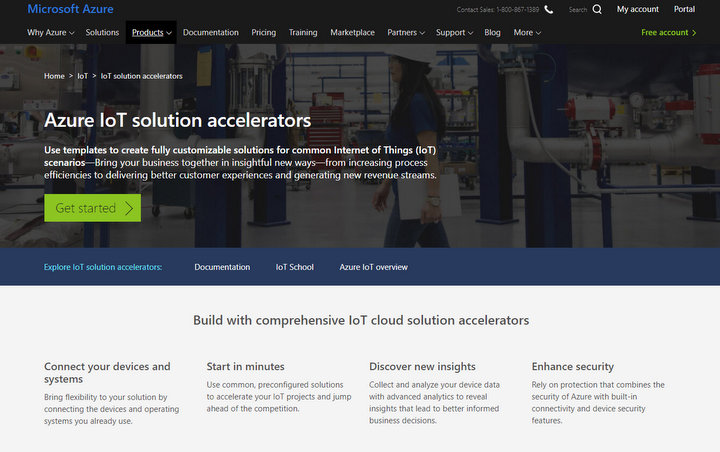The height and width of the screenshot is (452, 720).
Task: Open the Microsoft Azure home logo
Action: [70, 9]
